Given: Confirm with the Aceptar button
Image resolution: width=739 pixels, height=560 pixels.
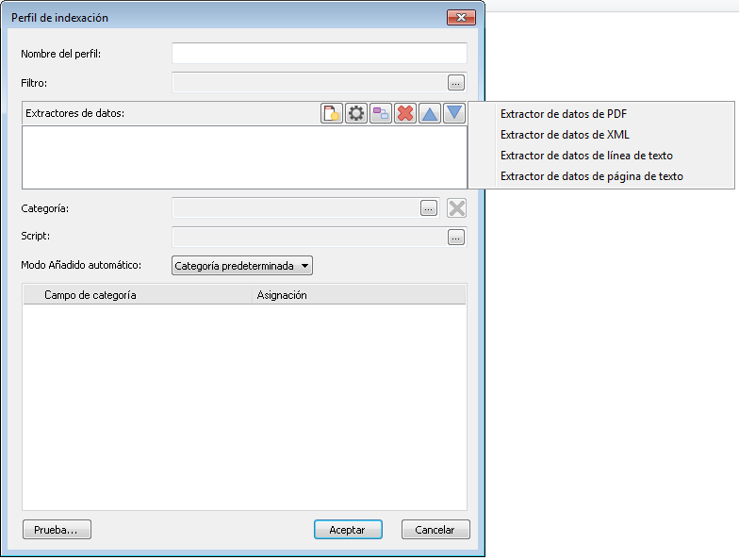Looking at the screenshot, I should [x=348, y=530].
